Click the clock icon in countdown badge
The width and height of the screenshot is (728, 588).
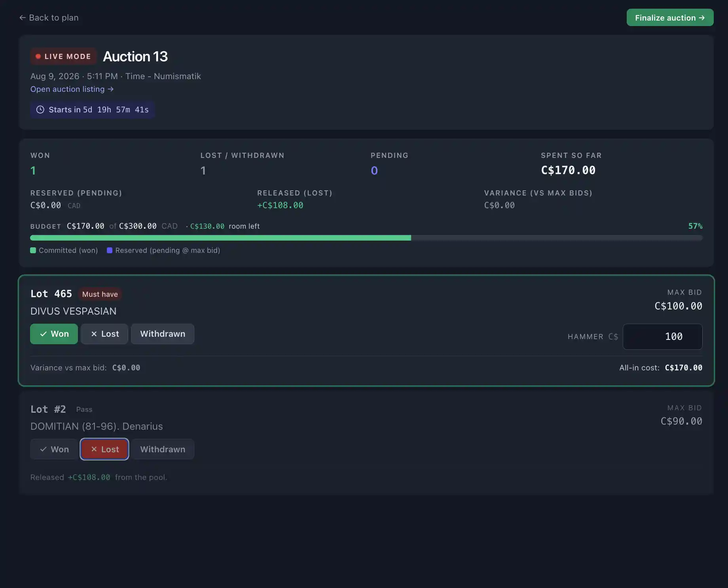40,110
